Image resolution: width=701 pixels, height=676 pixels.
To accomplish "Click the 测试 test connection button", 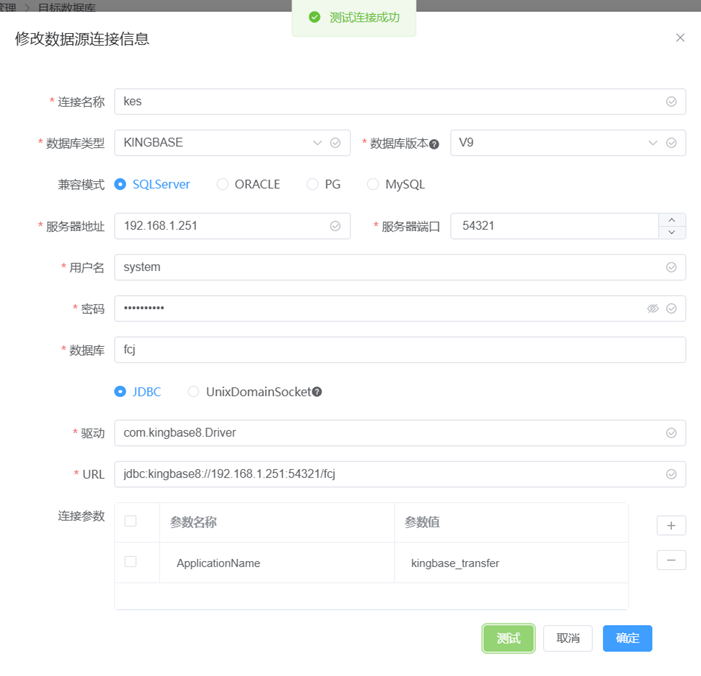I will click(x=508, y=638).
